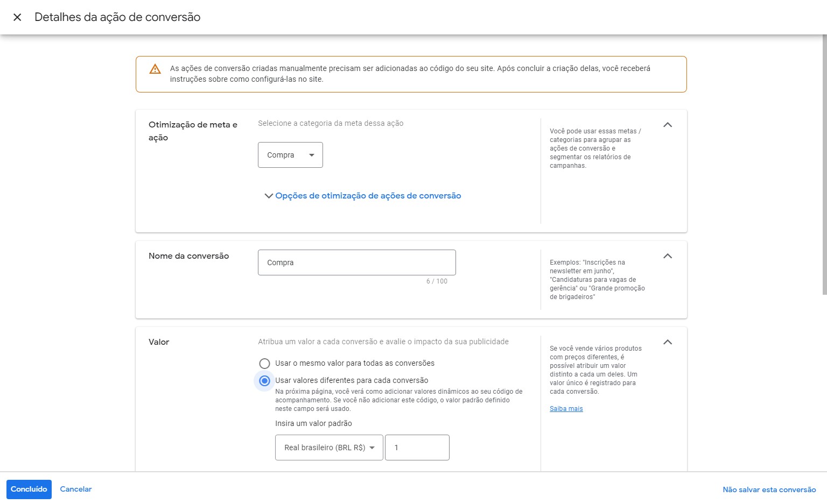Click the Cancelar button
Viewport: 827px width, 504px height.
[x=76, y=489]
